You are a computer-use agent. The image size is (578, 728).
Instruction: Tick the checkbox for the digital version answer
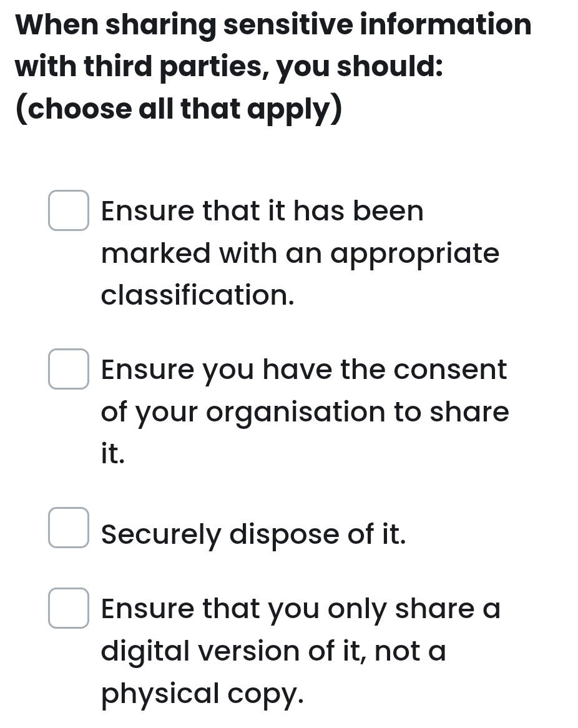(69, 608)
